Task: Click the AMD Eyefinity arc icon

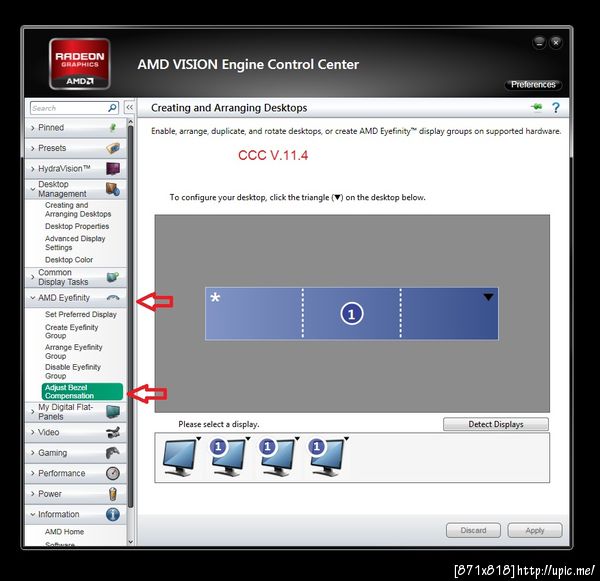Action: 113,297
